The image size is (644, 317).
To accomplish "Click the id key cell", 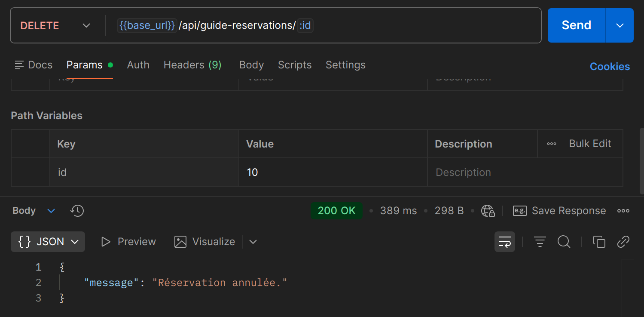I will point(144,172).
